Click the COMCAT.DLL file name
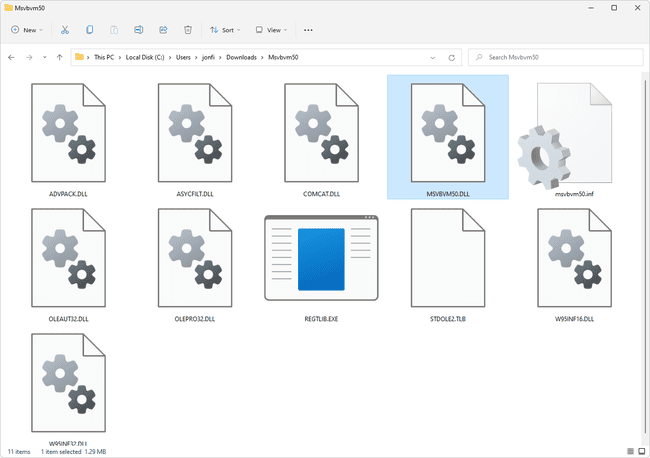 point(321,194)
